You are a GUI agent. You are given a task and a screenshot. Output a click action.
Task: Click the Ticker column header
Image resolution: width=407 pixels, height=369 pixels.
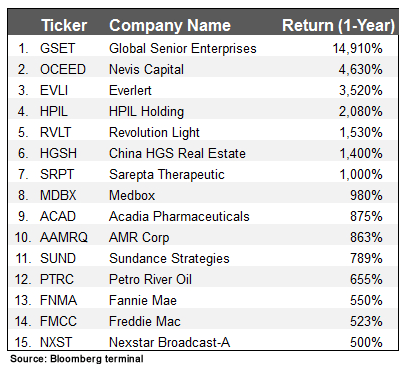64,25
